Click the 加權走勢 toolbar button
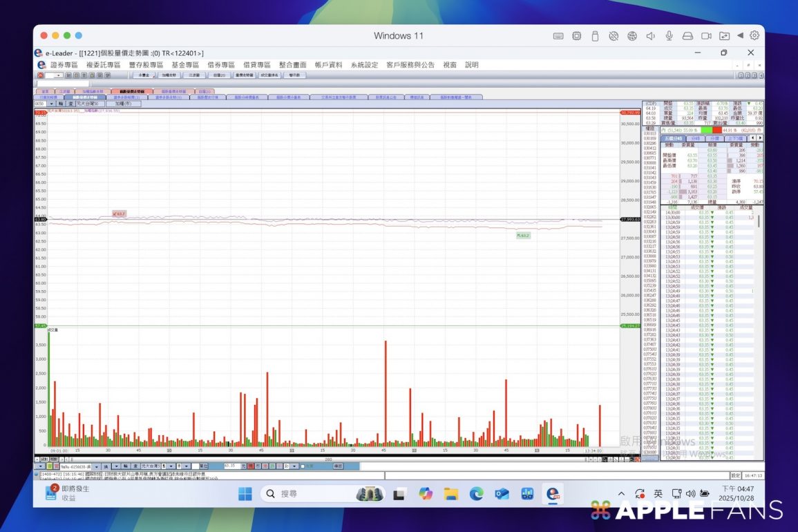 pyautogui.click(x=169, y=75)
